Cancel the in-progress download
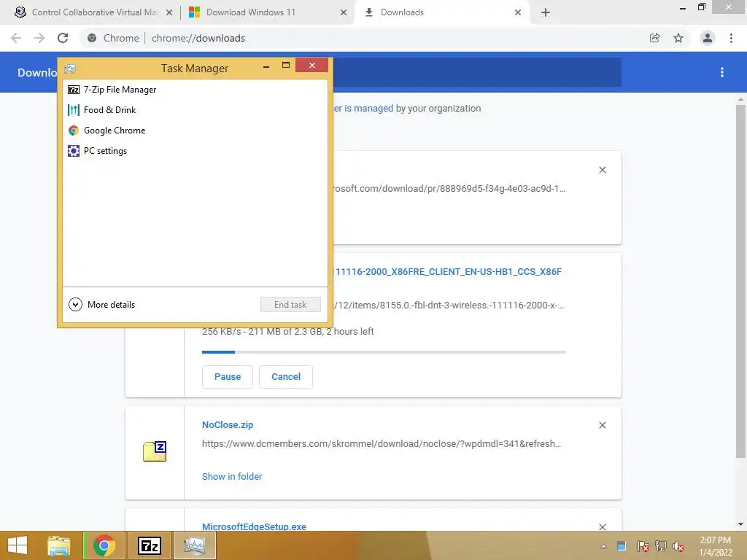The height and width of the screenshot is (560, 747). pos(286,377)
